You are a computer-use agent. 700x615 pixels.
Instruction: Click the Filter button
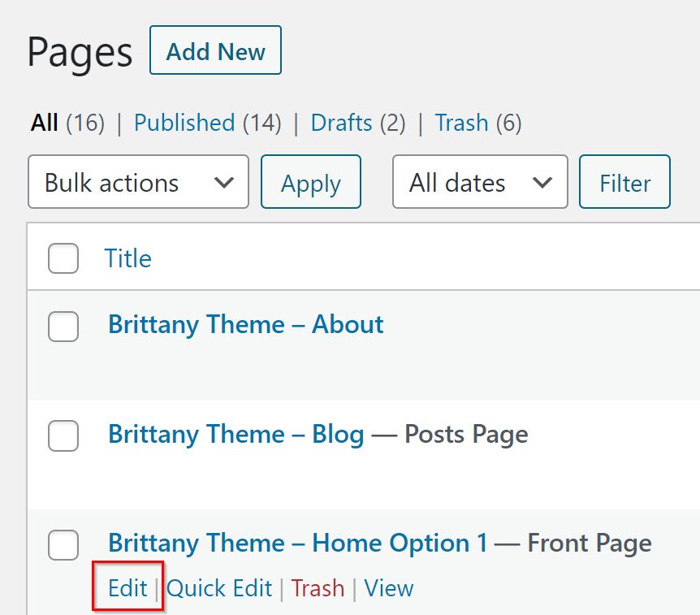tap(624, 183)
